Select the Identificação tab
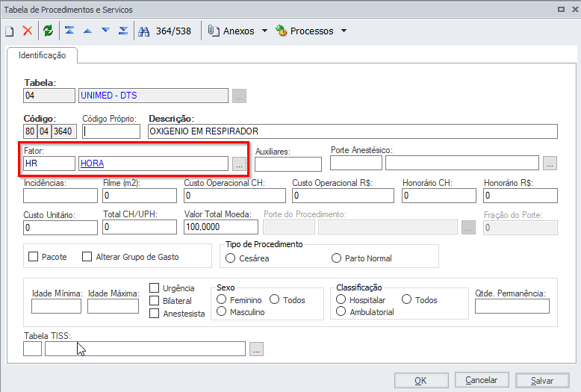 [43, 55]
